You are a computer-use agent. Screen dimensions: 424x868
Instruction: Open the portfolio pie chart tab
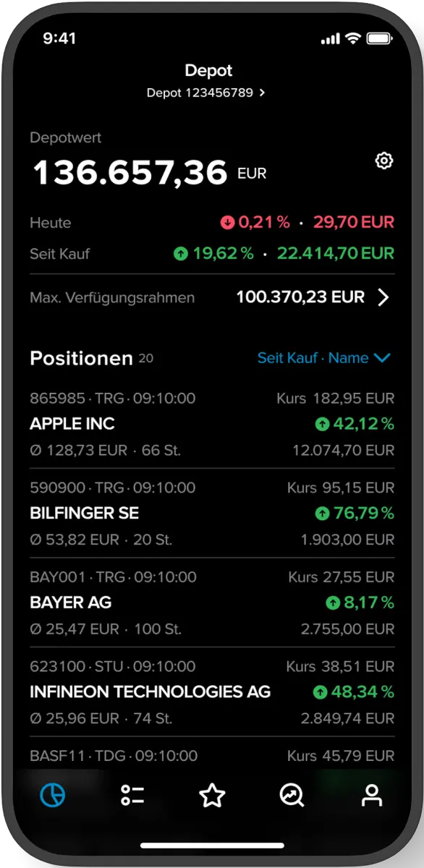tap(52, 796)
